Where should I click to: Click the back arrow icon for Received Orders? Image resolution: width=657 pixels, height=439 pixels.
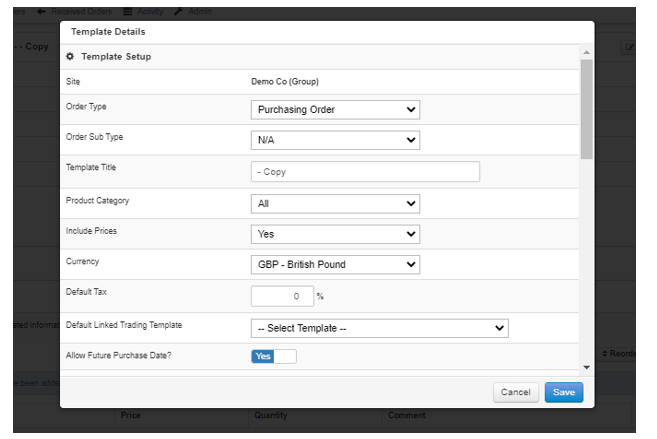(41, 11)
